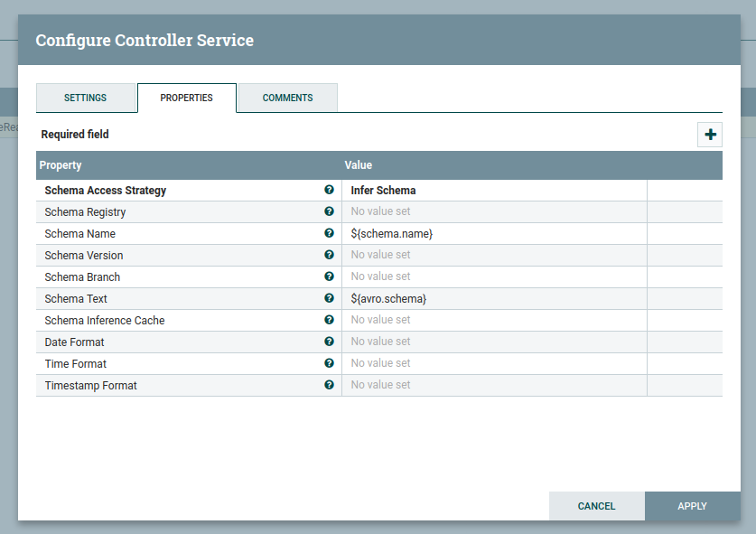The width and height of the screenshot is (756, 534).
Task: Click help icon next to Schema Name
Action: point(329,234)
